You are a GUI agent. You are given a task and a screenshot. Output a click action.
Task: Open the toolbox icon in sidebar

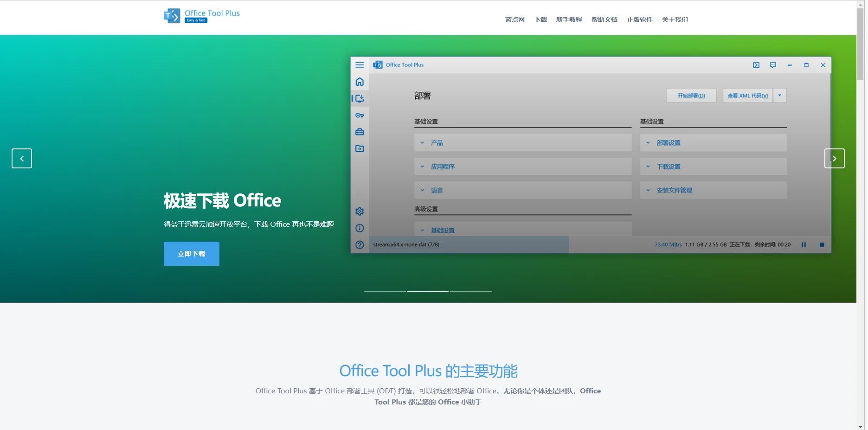(x=360, y=132)
